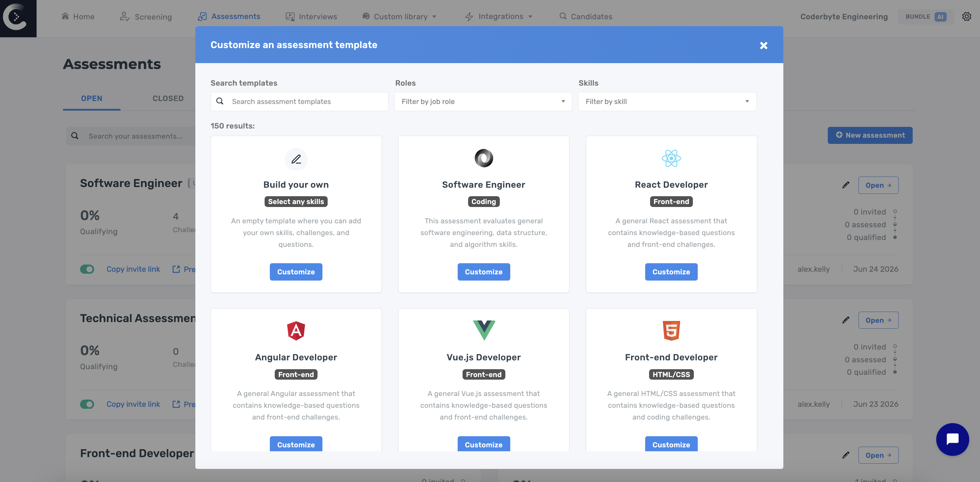
Task: Expand the Custom library dropdown
Action: coord(399,16)
